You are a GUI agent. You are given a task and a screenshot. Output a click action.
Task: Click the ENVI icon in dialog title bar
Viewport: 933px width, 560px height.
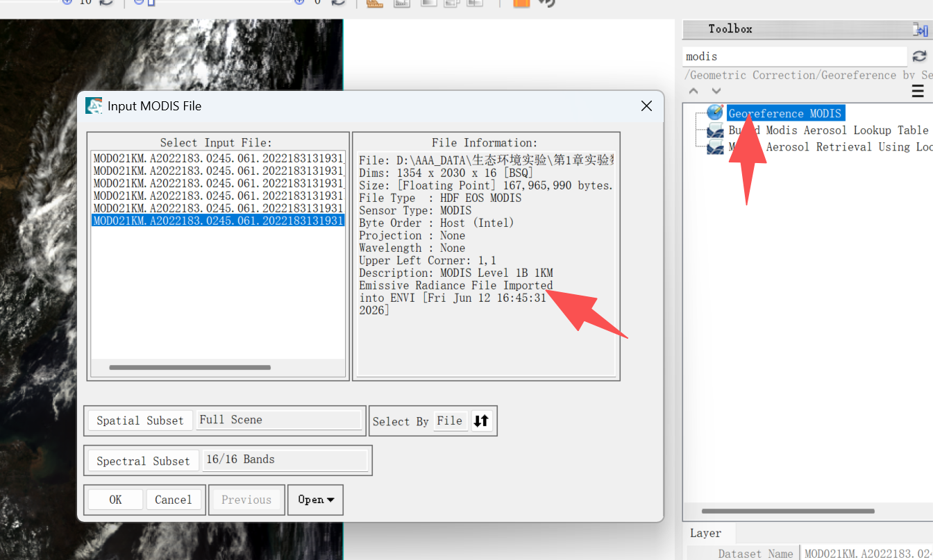(94, 105)
